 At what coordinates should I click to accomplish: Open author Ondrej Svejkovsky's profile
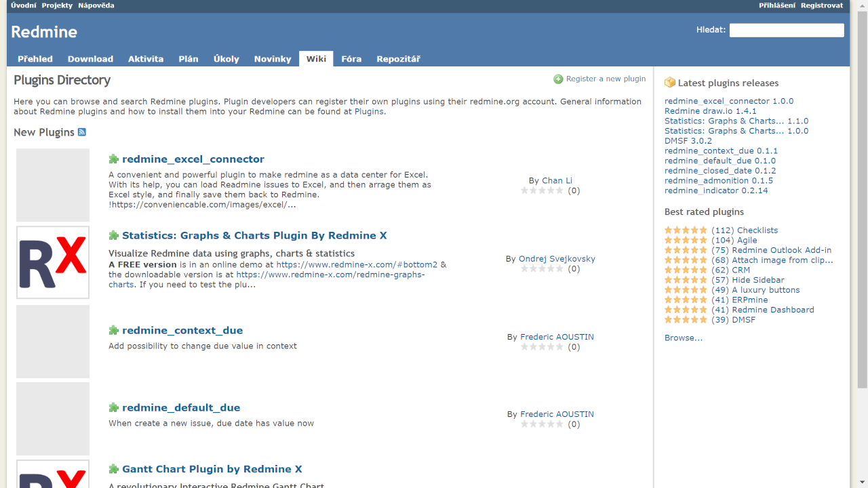[555, 259]
